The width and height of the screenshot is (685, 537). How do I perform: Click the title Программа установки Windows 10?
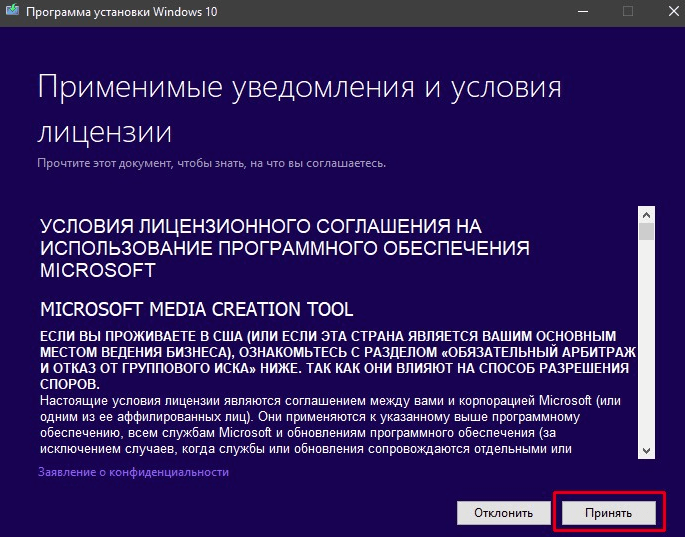[x=121, y=12]
